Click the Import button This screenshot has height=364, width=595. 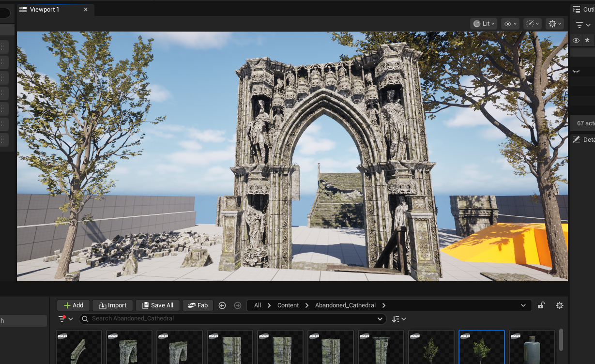click(112, 305)
